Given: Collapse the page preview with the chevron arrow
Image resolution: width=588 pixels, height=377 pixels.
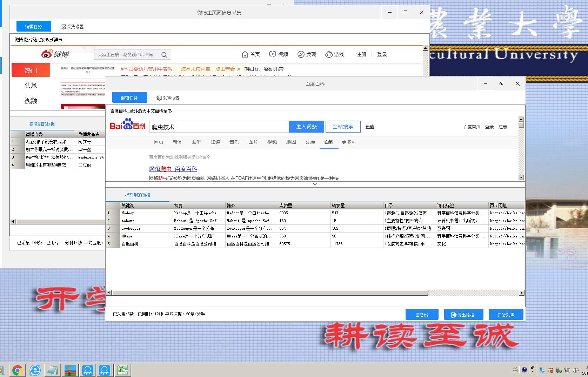Looking at the screenshot, I should click(x=315, y=184).
